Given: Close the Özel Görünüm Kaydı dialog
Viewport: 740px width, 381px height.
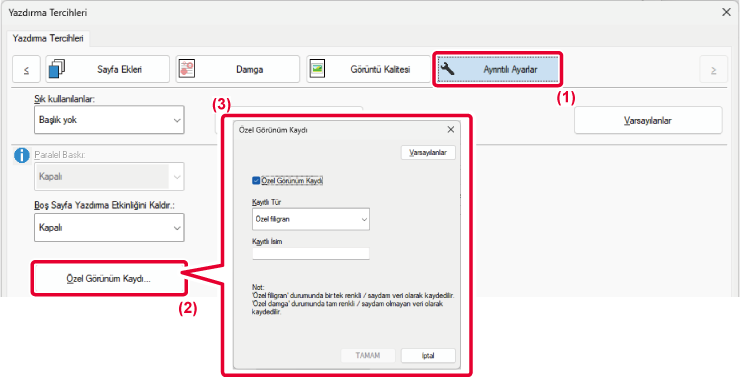Looking at the screenshot, I should [x=451, y=129].
